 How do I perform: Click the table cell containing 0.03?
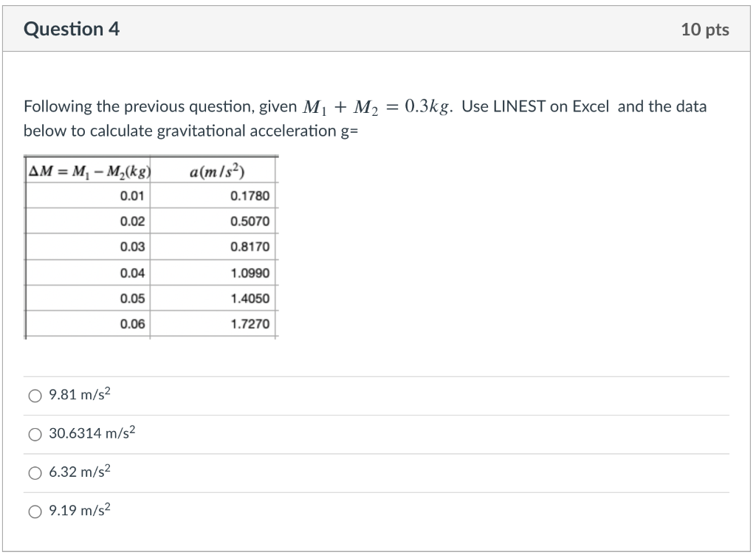point(133,247)
